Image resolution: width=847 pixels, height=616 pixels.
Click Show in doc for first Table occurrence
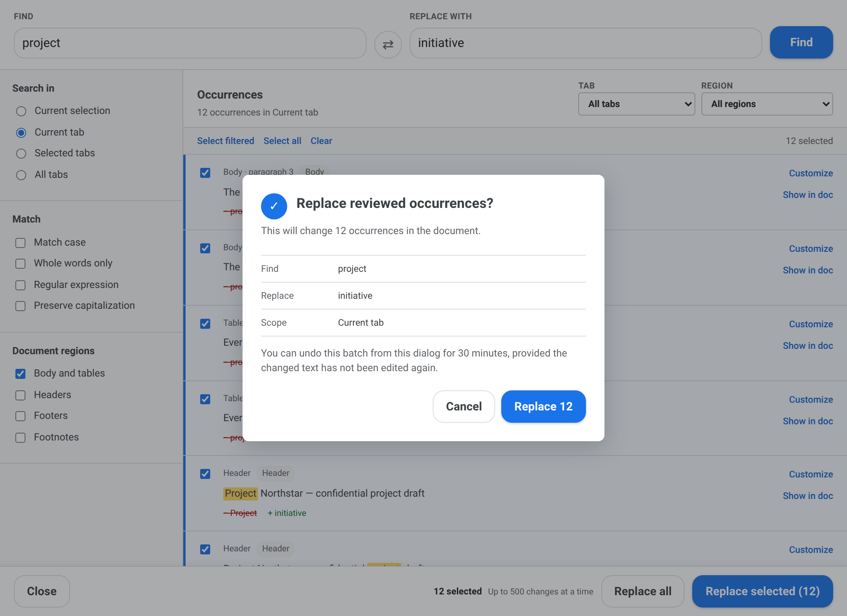coord(808,346)
